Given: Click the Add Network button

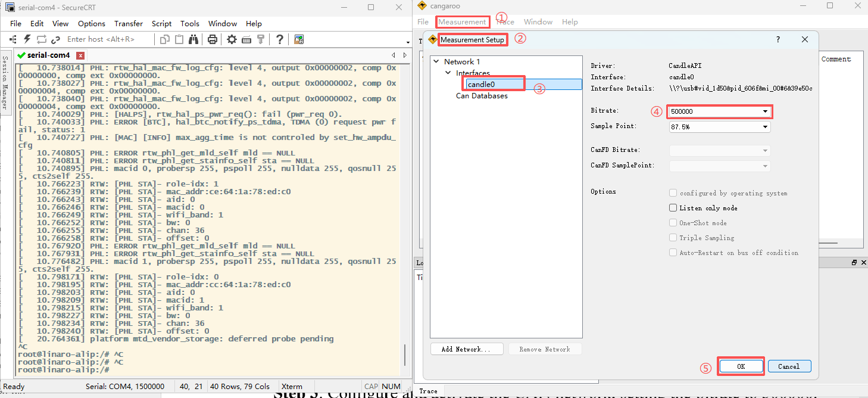Looking at the screenshot, I should 467,349.
